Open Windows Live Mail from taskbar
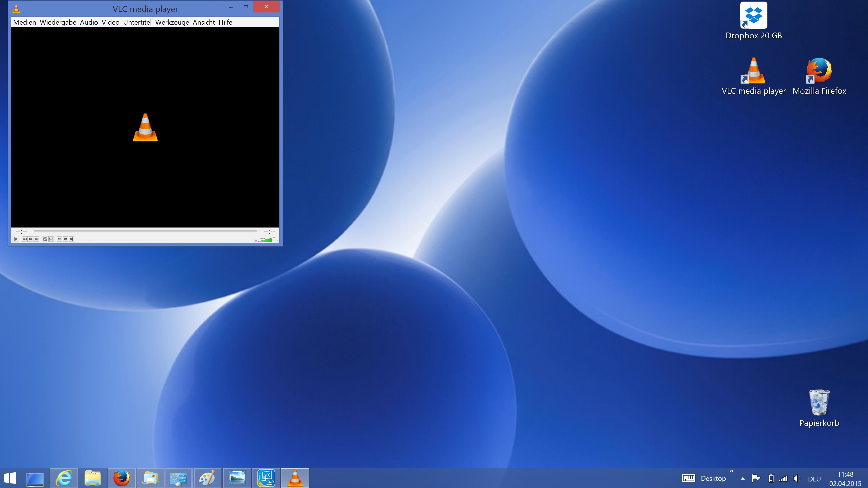Viewport: 868px width, 488px height. 150,478
